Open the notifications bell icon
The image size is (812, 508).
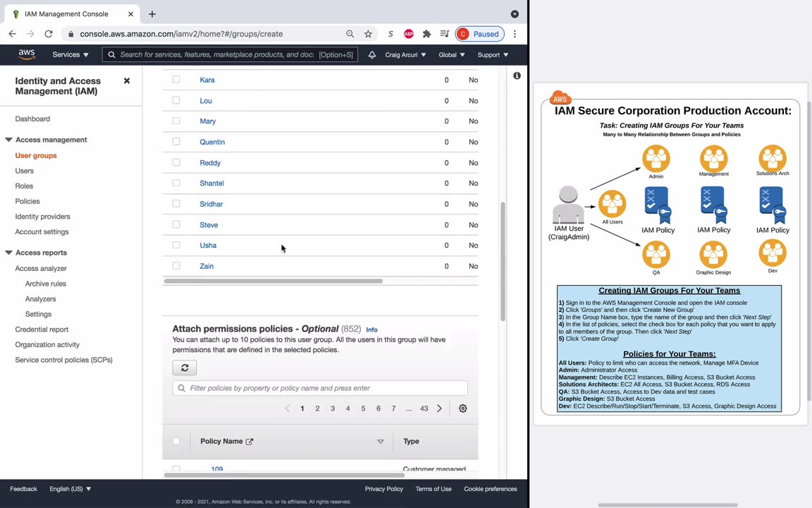(x=372, y=54)
